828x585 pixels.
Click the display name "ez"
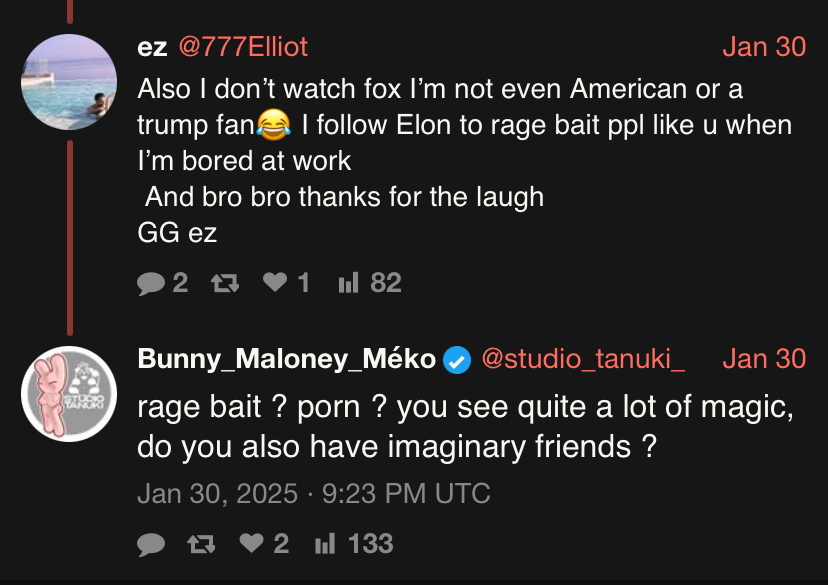[x=152, y=47]
